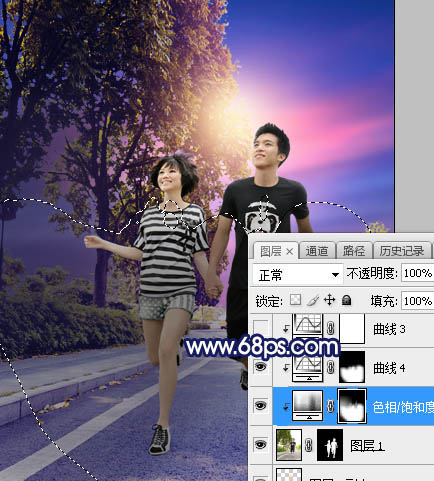Open the 正常 blend mode dropdown

(297, 275)
